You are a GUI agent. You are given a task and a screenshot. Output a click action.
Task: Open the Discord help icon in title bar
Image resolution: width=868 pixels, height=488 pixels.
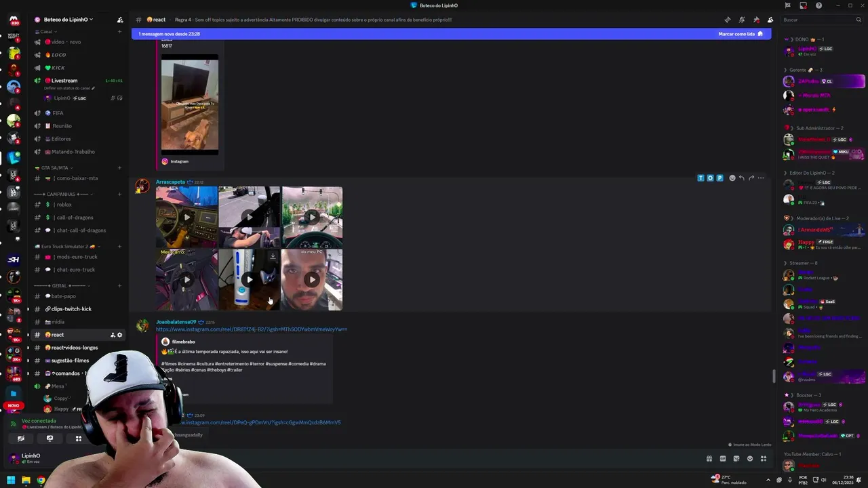(x=818, y=5)
